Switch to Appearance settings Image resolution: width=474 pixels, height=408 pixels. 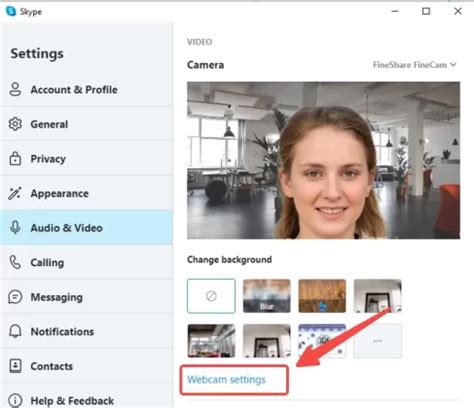[86, 193]
